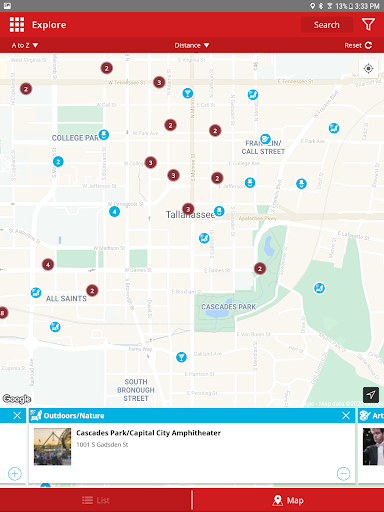Open the grid menu icon beside Explore

point(17,25)
